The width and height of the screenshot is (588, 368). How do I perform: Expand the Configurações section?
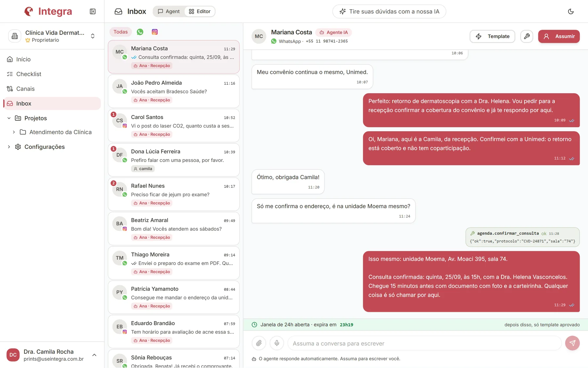9,147
